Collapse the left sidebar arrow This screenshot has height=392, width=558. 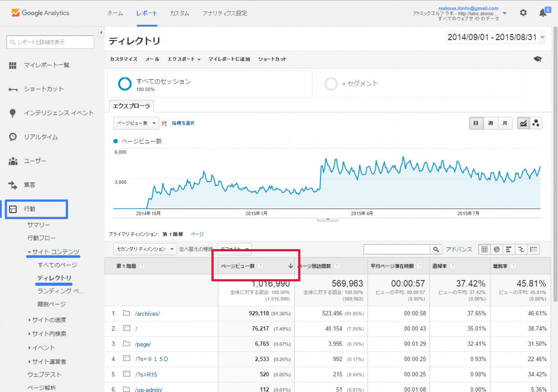101,32
